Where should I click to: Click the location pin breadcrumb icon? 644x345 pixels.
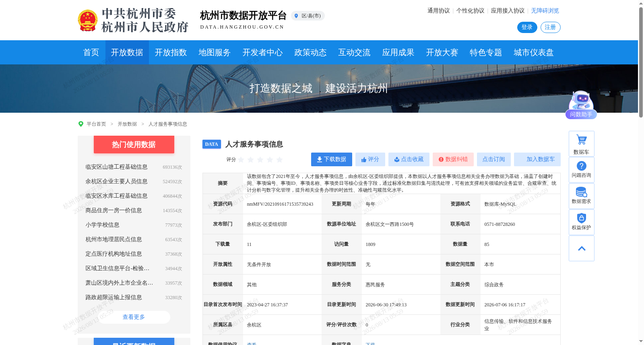[80, 124]
